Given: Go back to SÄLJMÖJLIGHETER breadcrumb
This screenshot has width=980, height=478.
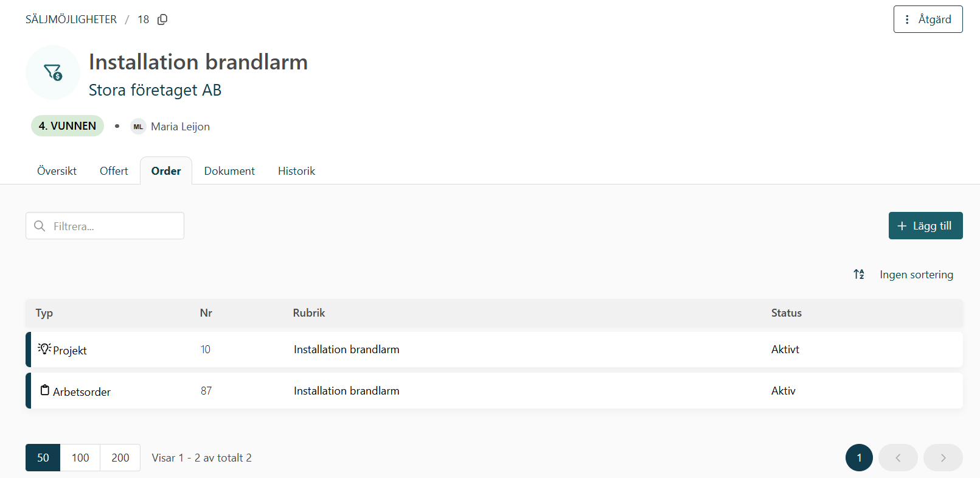Looking at the screenshot, I should coord(71,19).
